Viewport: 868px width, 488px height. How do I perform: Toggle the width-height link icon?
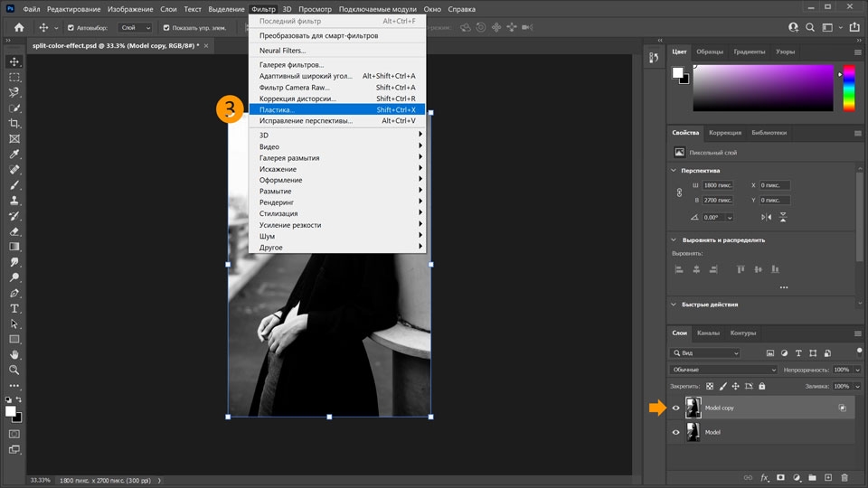tap(679, 192)
